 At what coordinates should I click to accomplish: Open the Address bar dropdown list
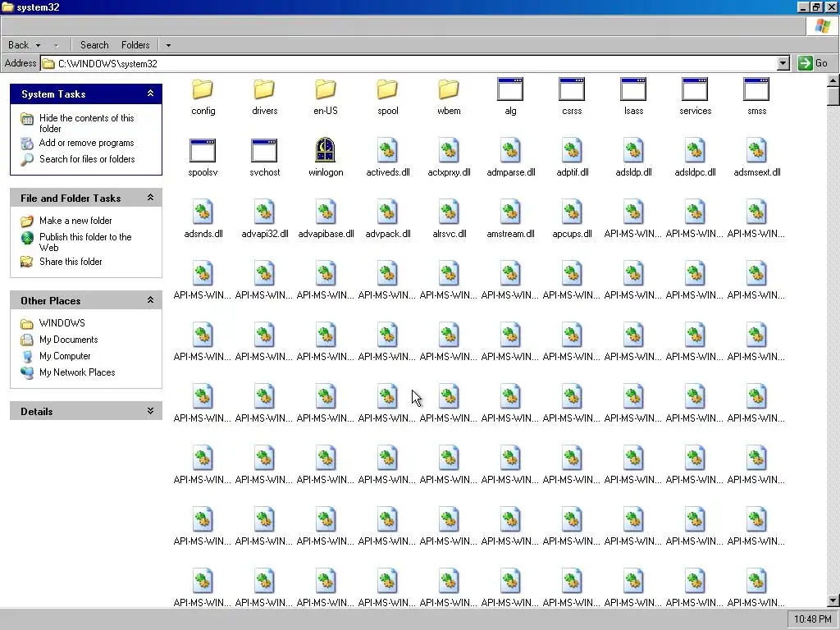(783, 63)
